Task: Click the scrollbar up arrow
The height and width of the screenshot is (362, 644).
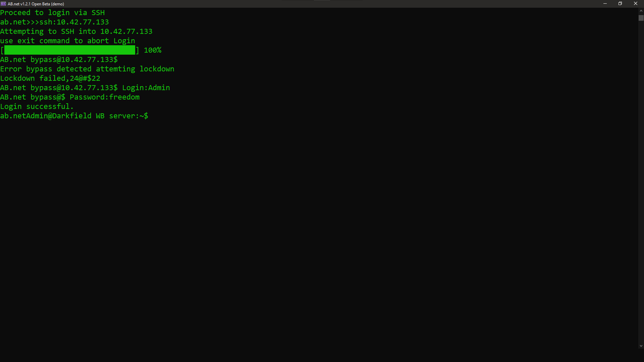Action: coord(641,11)
